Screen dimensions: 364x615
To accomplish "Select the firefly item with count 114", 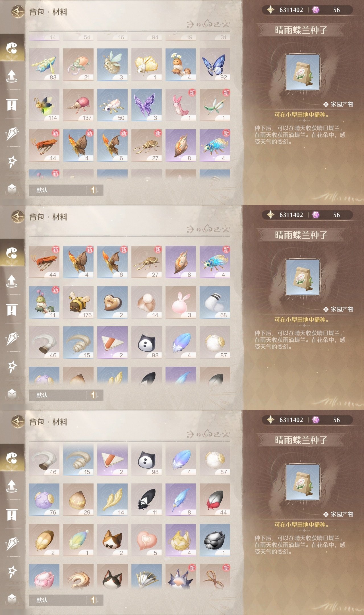I will point(44,105).
